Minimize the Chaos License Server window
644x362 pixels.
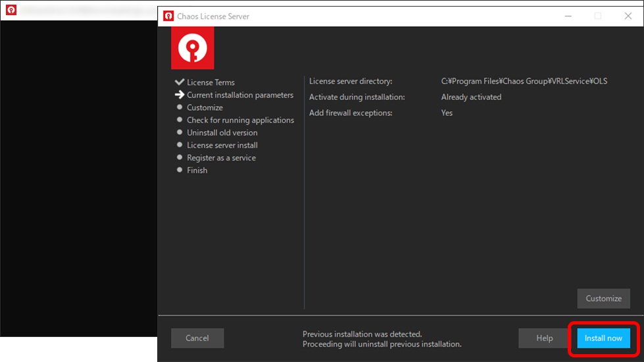(568, 16)
